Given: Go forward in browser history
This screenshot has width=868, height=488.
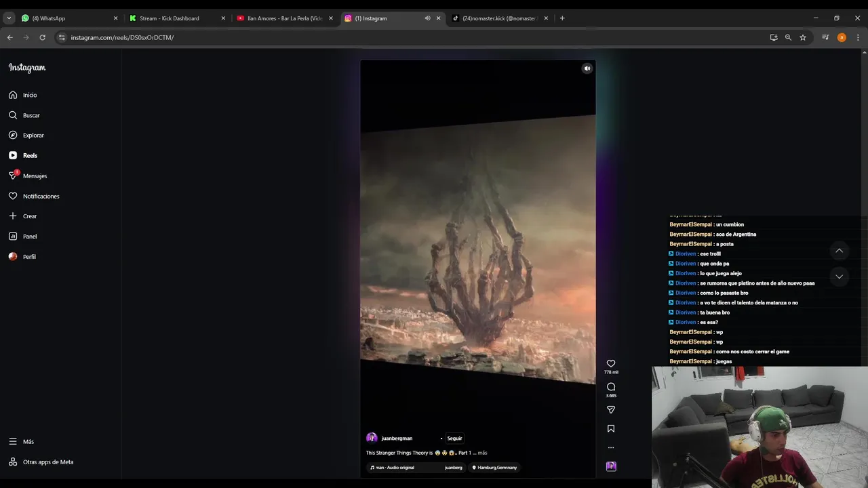Looking at the screenshot, I should coord(26,37).
